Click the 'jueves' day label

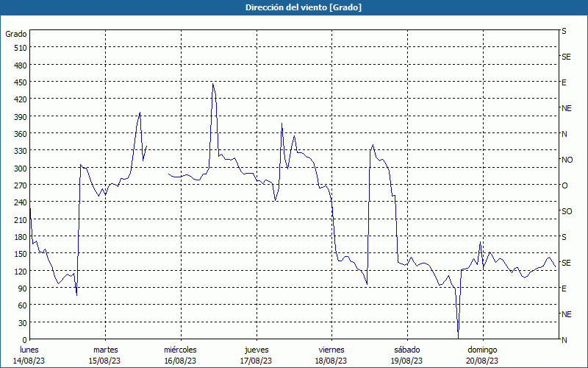coord(257,350)
